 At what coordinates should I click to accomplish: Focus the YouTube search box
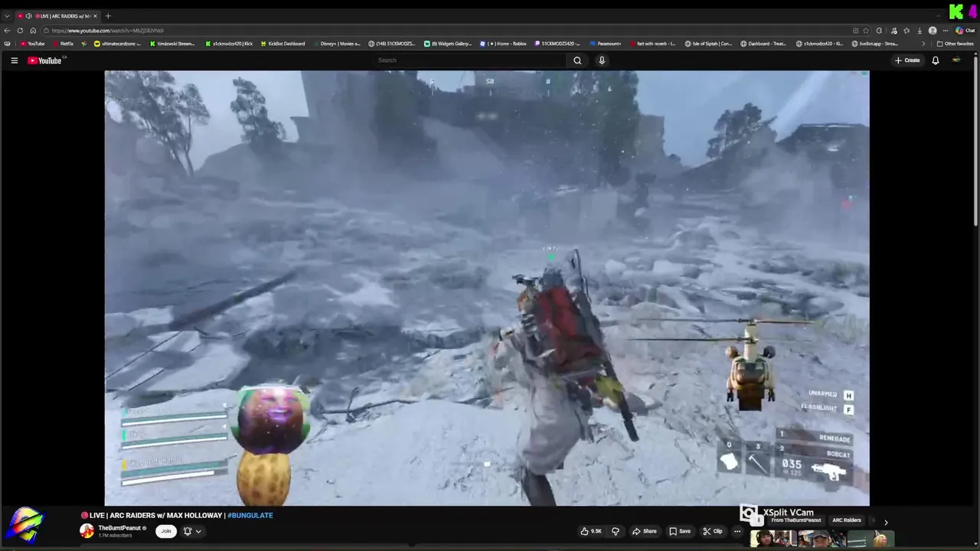(x=471, y=60)
